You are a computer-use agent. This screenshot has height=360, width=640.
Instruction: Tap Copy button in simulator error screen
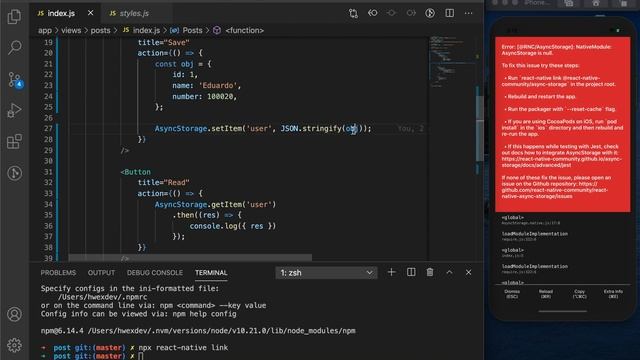580,294
